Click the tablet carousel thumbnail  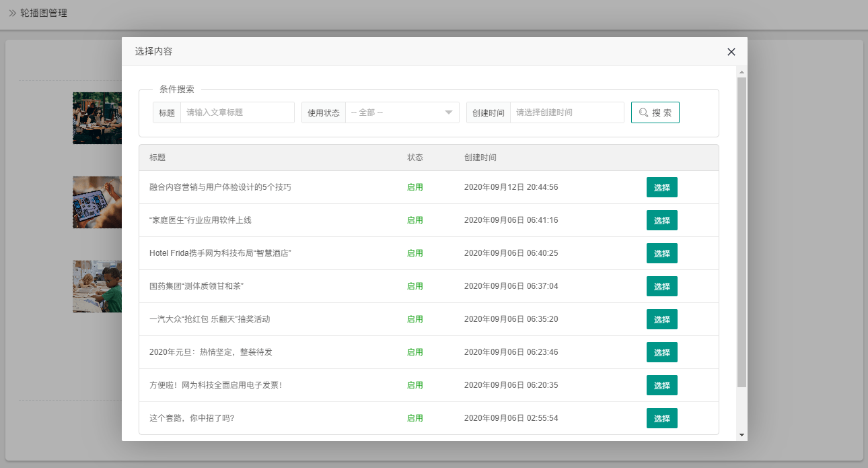pos(97,202)
